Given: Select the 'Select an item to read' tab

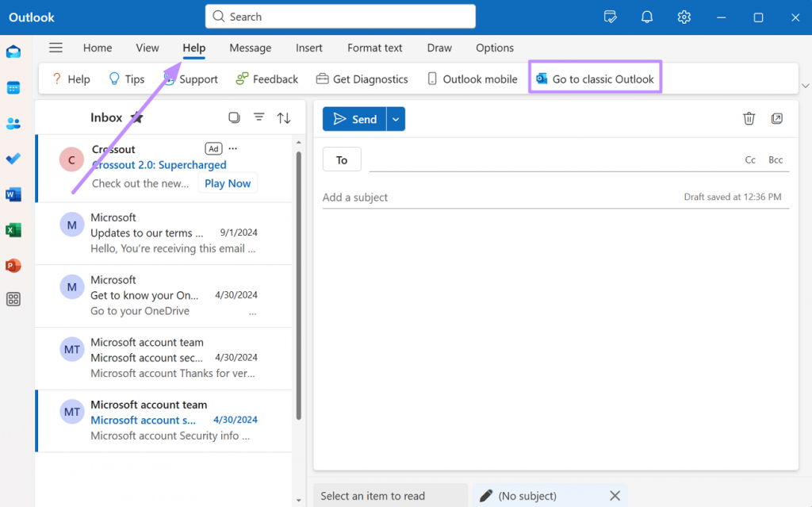Looking at the screenshot, I should click(390, 496).
